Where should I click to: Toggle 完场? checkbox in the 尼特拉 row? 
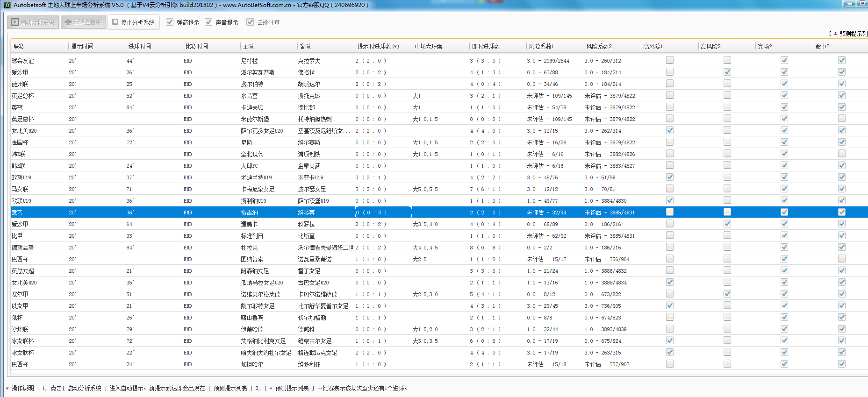pos(784,60)
